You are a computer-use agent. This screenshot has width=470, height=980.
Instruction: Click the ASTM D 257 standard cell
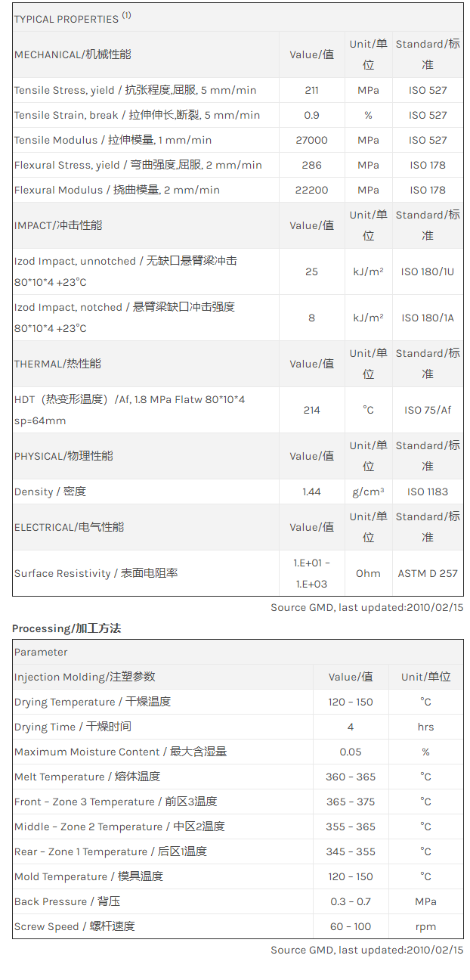428,573
